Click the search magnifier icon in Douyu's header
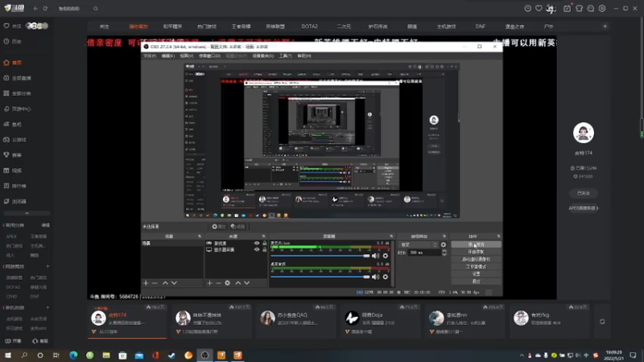Viewport: 644px width, 362px height. [x=95, y=8]
